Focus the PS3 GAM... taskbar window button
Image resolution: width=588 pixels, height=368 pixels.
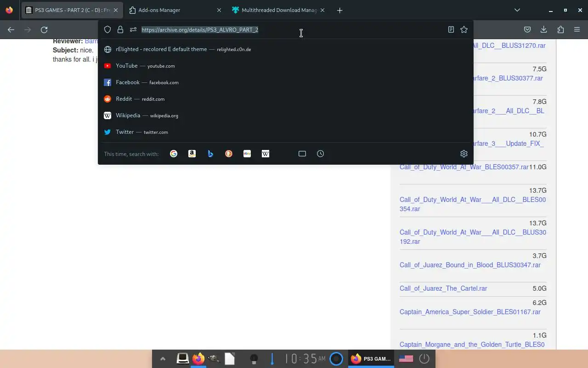click(371, 359)
